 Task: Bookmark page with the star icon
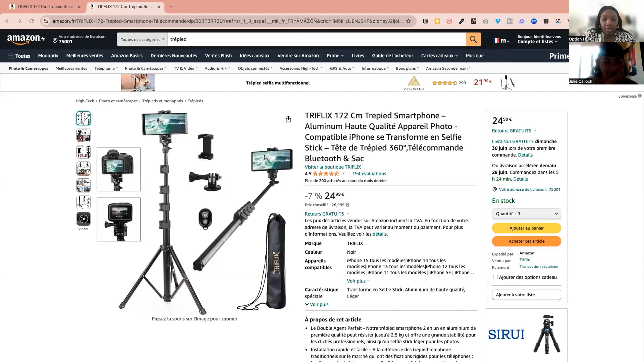(x=408, y=21)
